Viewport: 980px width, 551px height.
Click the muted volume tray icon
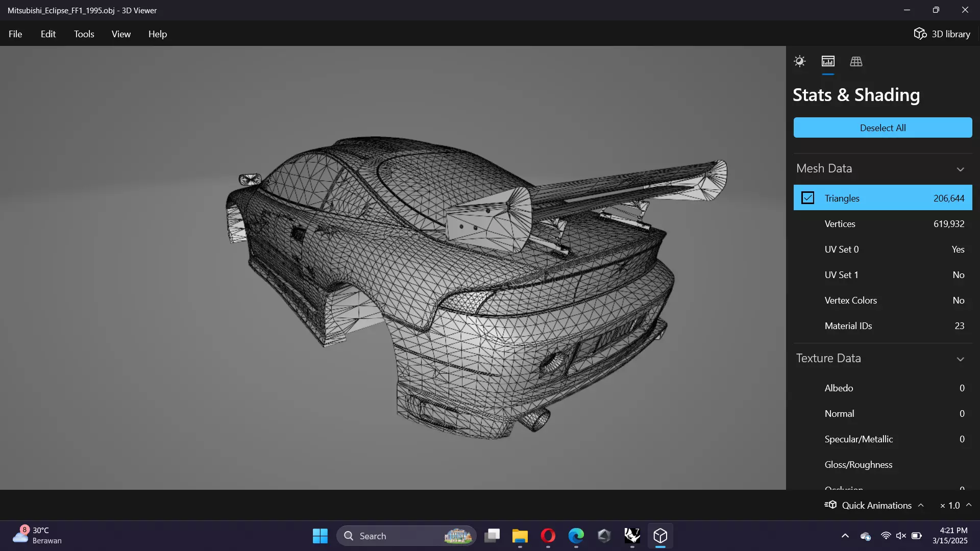(901, 536)
